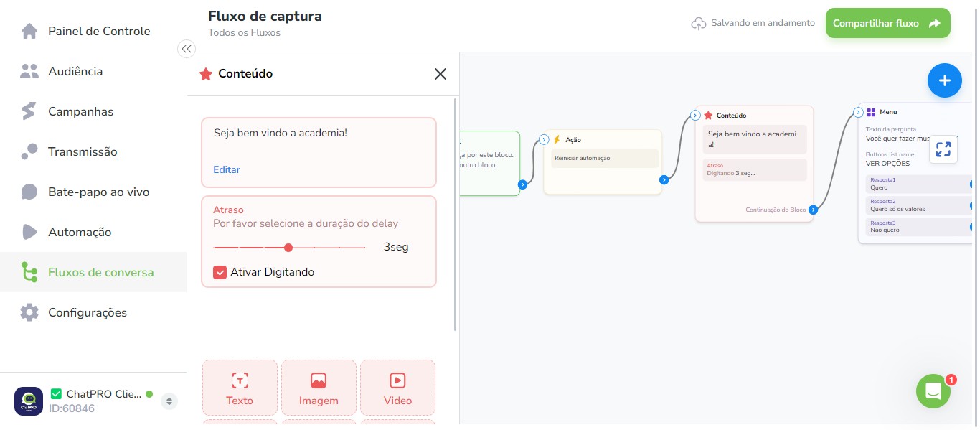Click the Transmissão icon in sidebar
This screenshot has width=980, height=430.
[29, 151]
